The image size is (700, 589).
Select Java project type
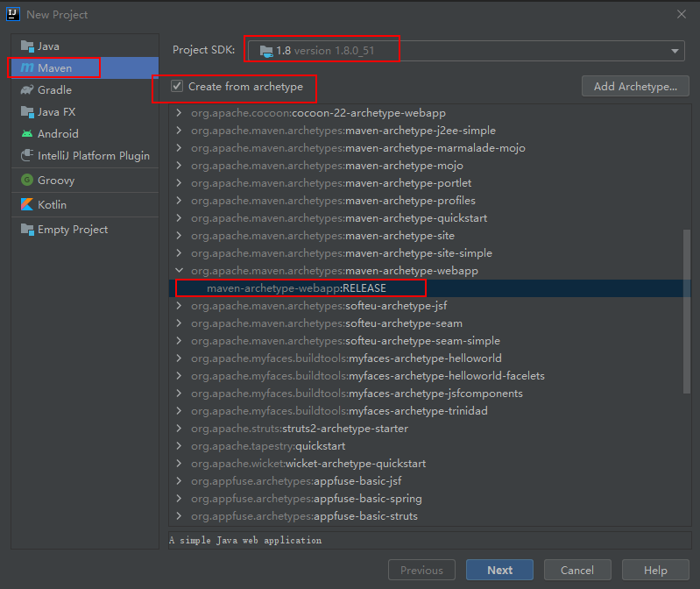pyautogui.click(x=85, y=46)
